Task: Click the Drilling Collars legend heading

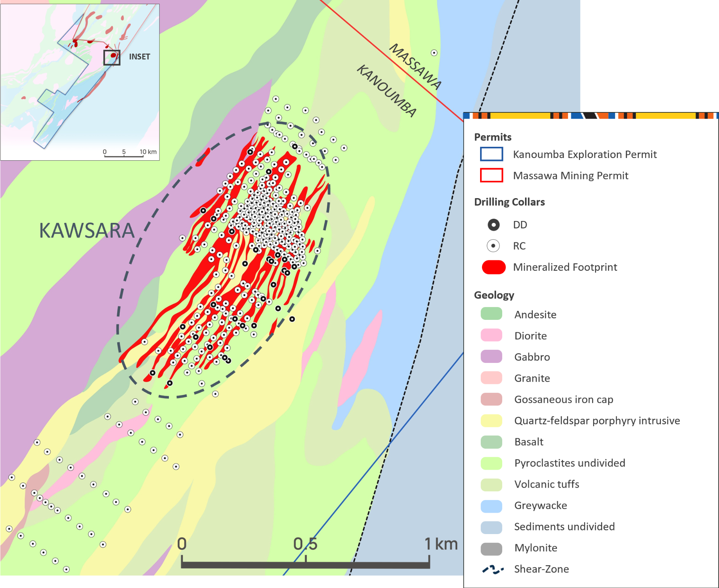Action: [509, 202]
